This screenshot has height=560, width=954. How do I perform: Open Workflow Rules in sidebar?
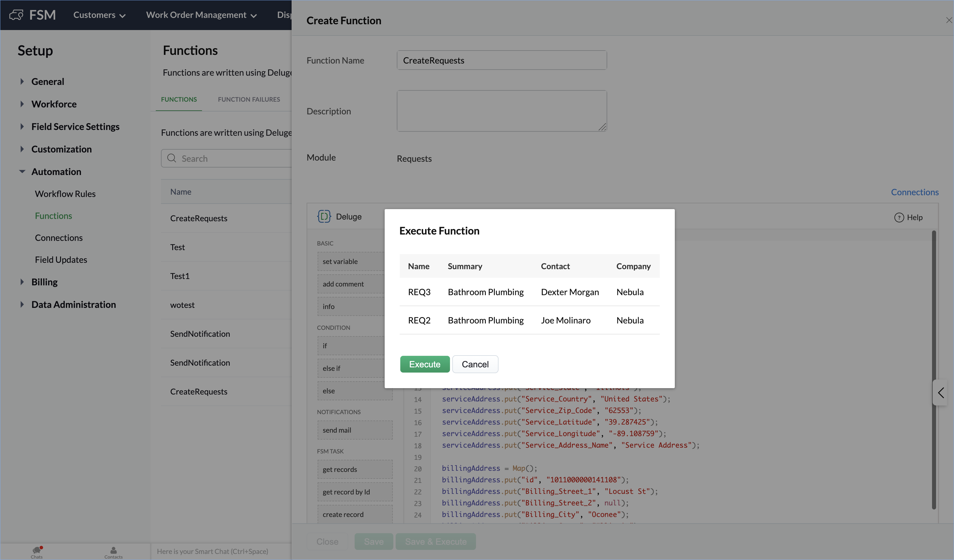(65, 194)
